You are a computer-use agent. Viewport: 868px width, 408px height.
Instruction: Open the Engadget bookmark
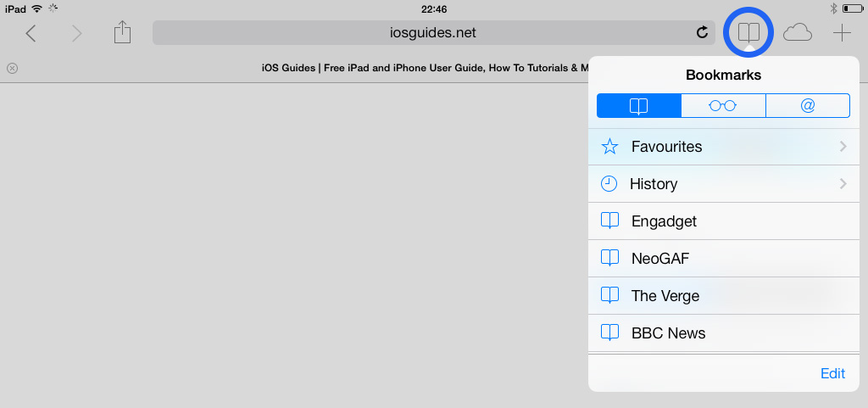[724, 221]
